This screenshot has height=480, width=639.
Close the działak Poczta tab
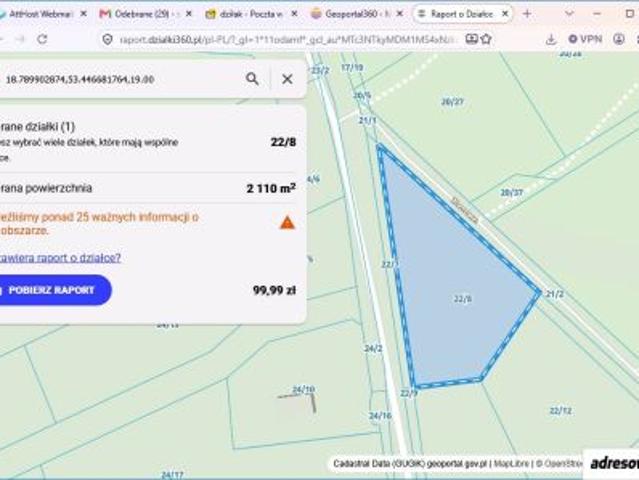coord(294,14)
